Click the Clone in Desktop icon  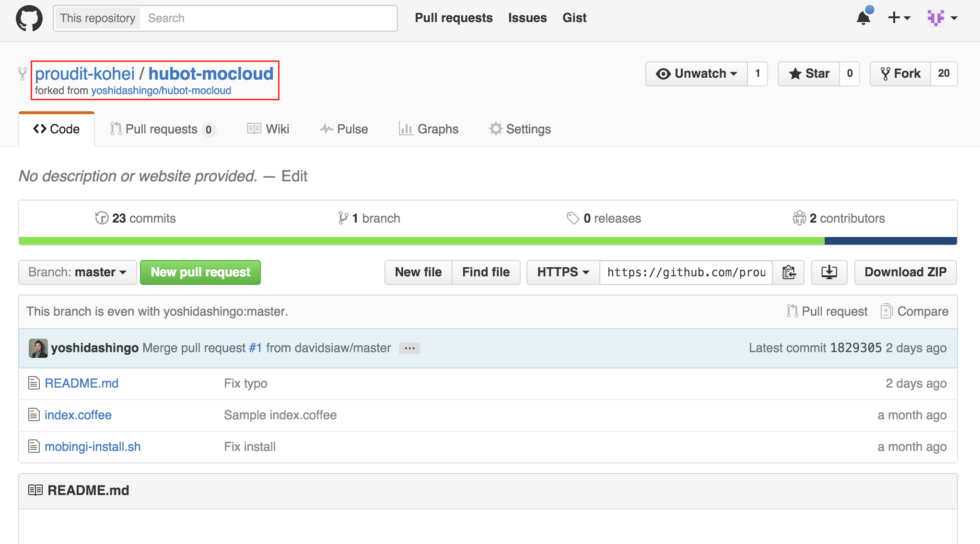coord(829,272)
